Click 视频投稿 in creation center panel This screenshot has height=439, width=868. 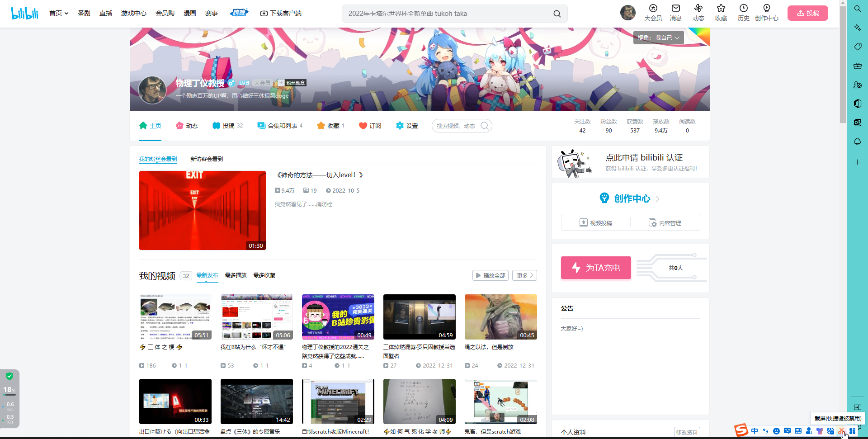tap(596, 223)
